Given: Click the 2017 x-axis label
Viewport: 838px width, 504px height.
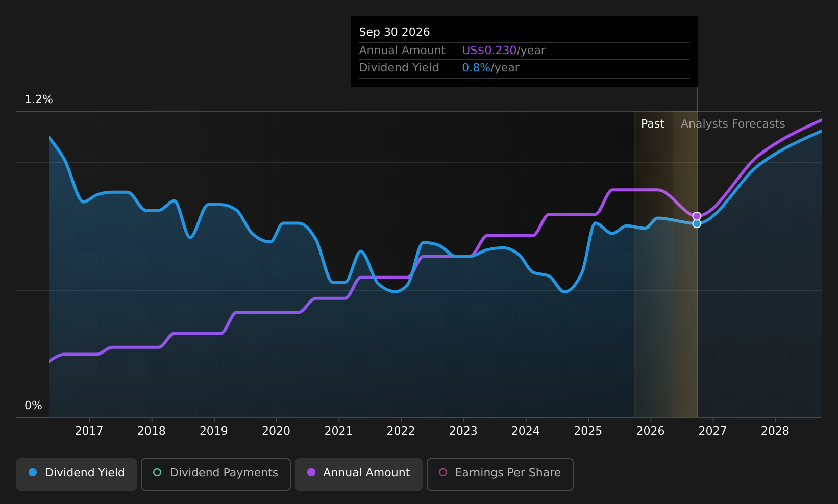Looking at the screenshot, I should tap(89, 431).
